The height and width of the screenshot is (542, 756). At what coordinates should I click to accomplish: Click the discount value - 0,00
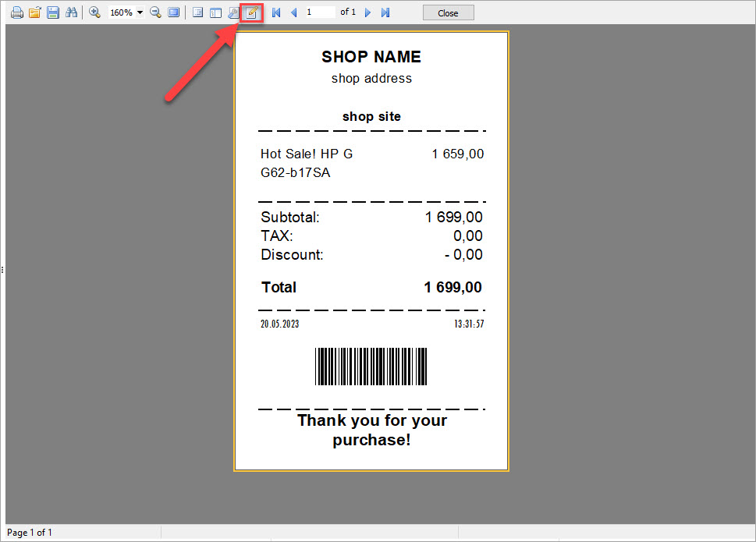point(464,255)
